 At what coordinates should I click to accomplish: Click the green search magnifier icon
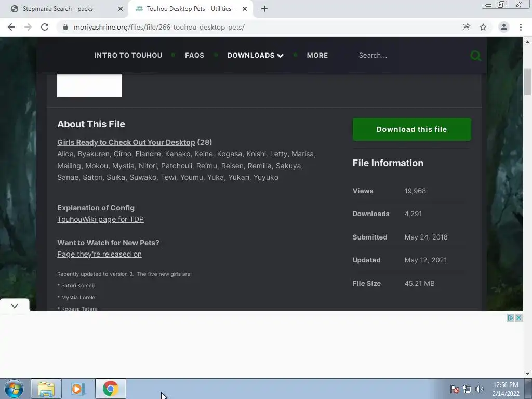pyautogui.click(x=476, y=56)
